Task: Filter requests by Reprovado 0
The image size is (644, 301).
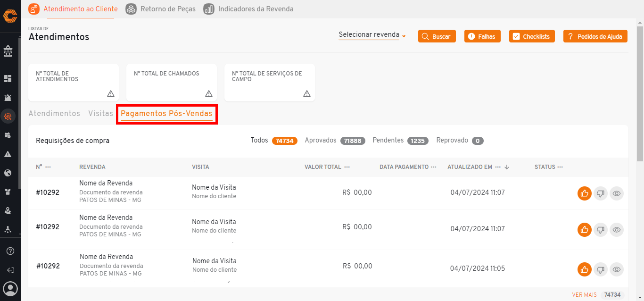Action: pyautogui.click(x=460, y=141)
